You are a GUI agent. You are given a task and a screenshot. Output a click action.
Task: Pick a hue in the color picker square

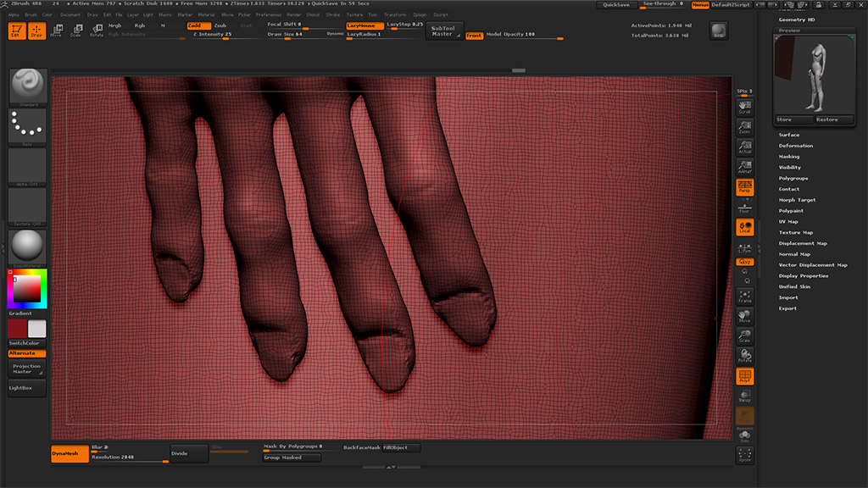click(27, 289)
